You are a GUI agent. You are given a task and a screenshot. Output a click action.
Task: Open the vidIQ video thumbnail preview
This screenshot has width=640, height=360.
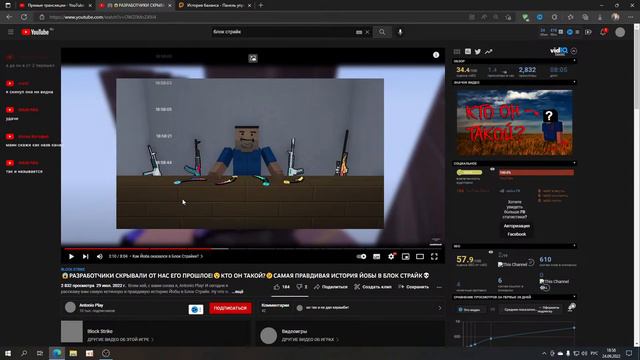(x=514, y=122)
